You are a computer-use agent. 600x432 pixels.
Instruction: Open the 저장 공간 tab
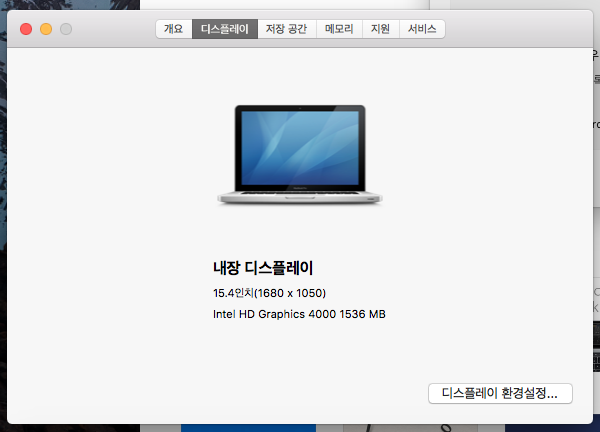pyautogui.click(x=286, y=30)
